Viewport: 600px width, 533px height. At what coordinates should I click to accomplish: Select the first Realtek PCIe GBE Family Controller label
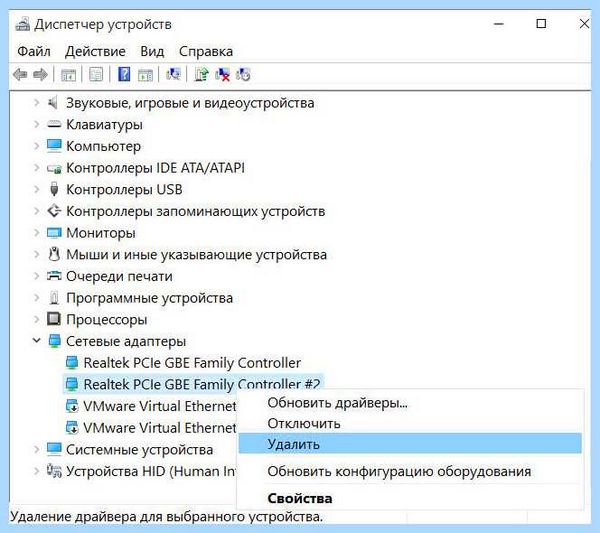(192, 362)
